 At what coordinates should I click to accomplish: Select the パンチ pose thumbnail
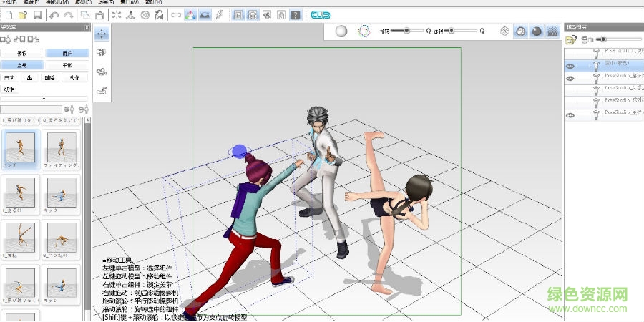[x=21, y=150]
